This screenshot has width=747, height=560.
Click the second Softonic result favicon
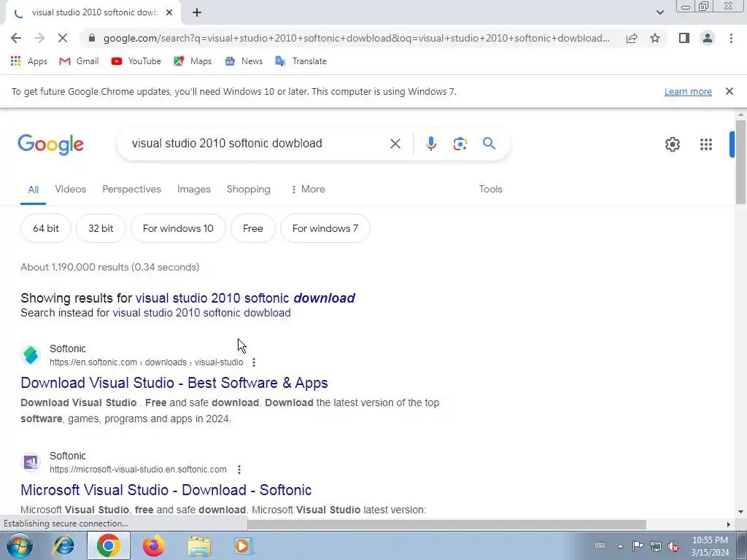point(31,462)
